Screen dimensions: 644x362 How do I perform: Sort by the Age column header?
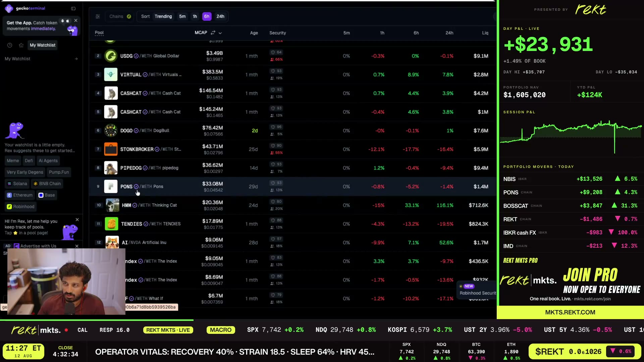(x=254, y=33)
